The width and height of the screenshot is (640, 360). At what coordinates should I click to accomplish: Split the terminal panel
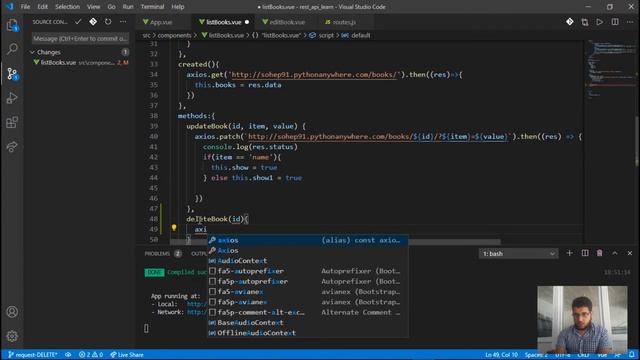(x=585, y=253)
